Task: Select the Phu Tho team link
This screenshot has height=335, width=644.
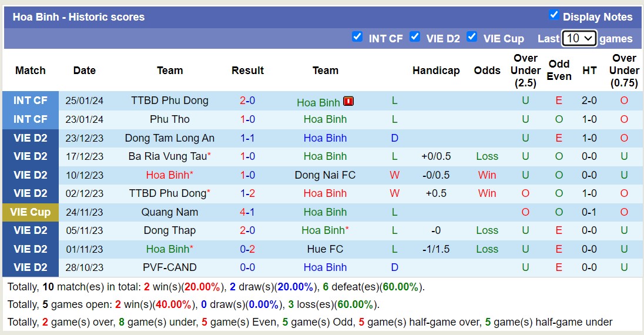Action: point(170,119)
